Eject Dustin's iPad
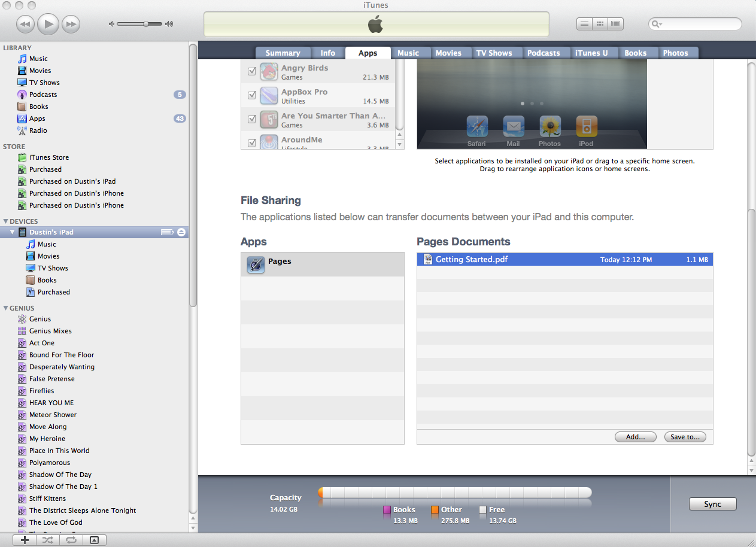 click(181, 232)
